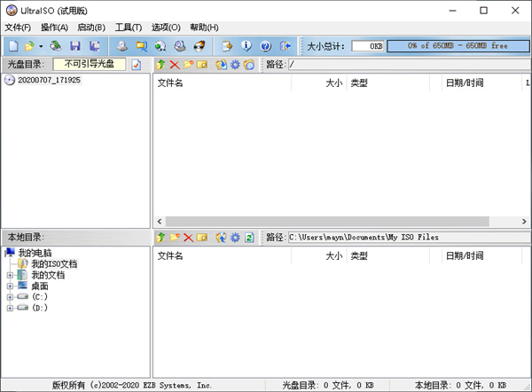The width and height of the screenshot is (532, 392).
Task: Go up a folder in the local pane
Action: click(x=160, y=237)
